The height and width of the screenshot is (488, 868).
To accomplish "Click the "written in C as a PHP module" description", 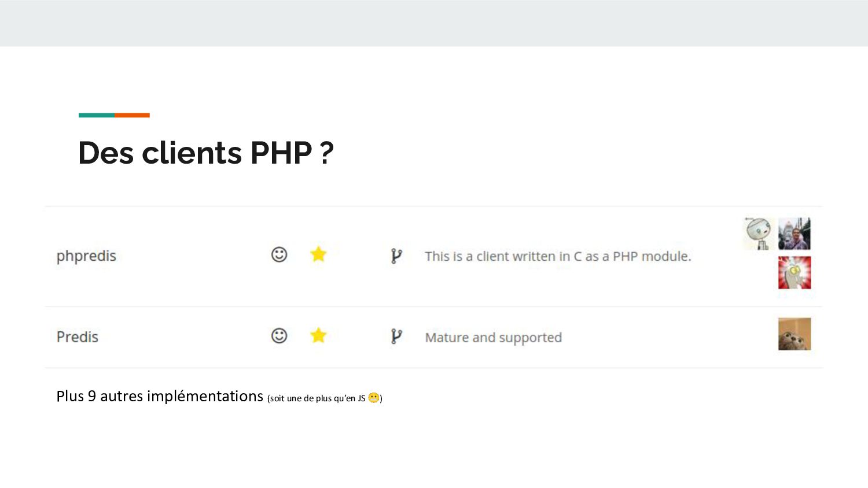I will tap(558, 256).
